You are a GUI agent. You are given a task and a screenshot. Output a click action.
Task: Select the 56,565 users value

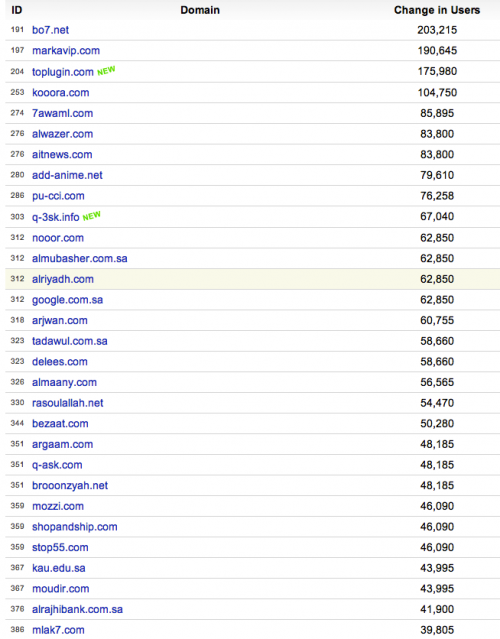437,383
